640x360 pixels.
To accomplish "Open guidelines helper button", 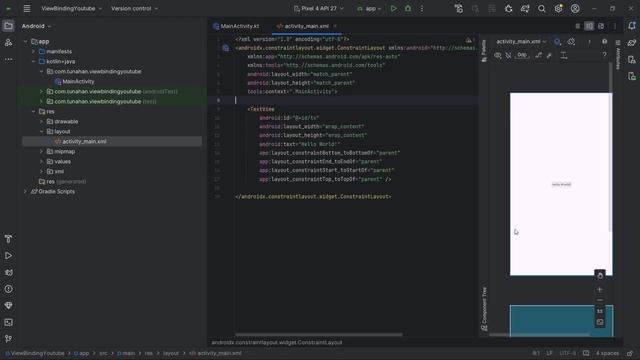I will (564, 55).
